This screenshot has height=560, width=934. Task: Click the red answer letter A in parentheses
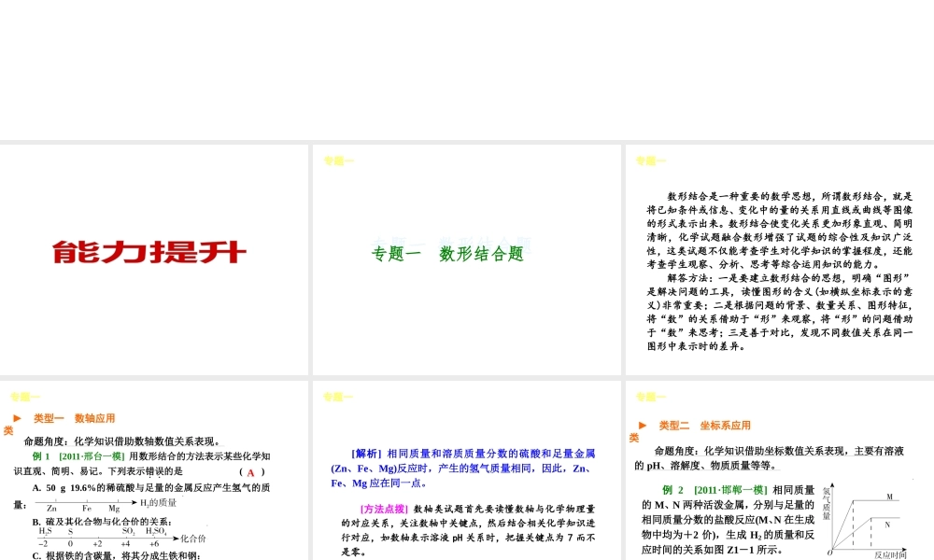[x=250, y=472]
